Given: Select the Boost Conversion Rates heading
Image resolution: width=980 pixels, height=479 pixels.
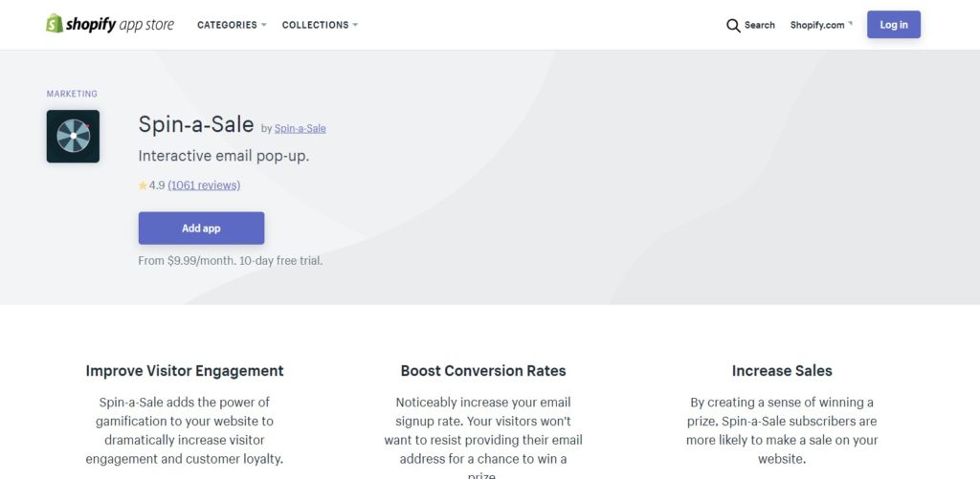Looking at the screenshot, I should coord(483,370).
